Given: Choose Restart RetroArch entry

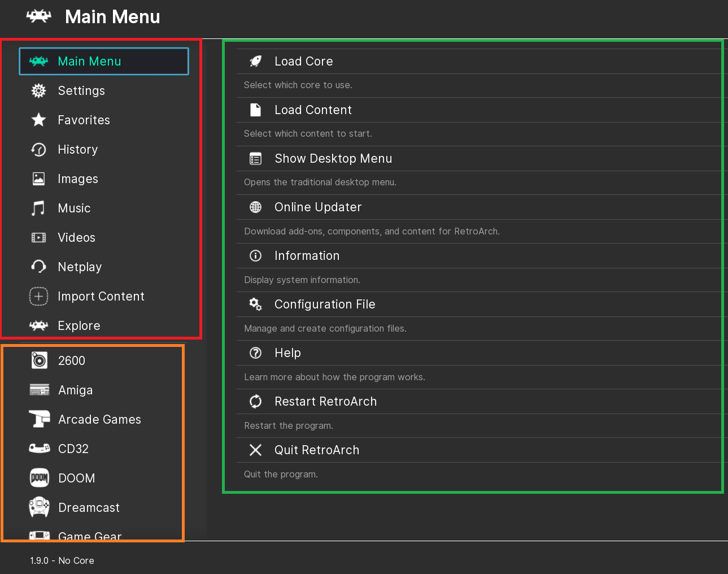Looking at the screenshot, I should pos(482,402).
